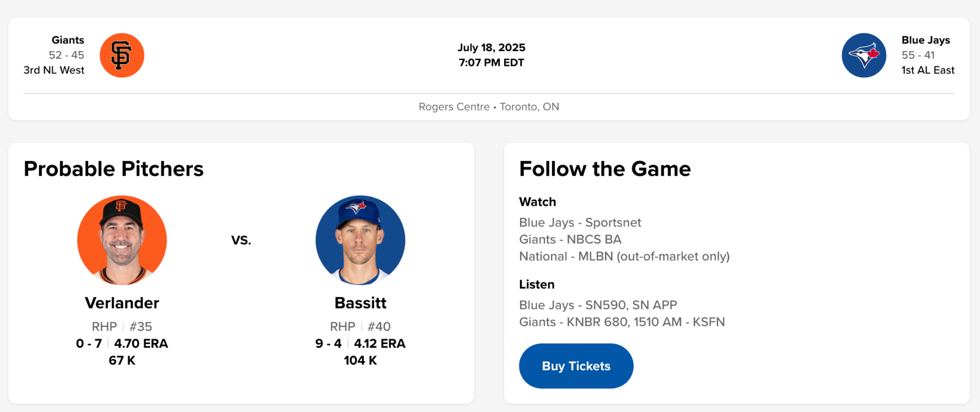Click the July 18, 2025 game date
The image size is (980, 412).
491,48
